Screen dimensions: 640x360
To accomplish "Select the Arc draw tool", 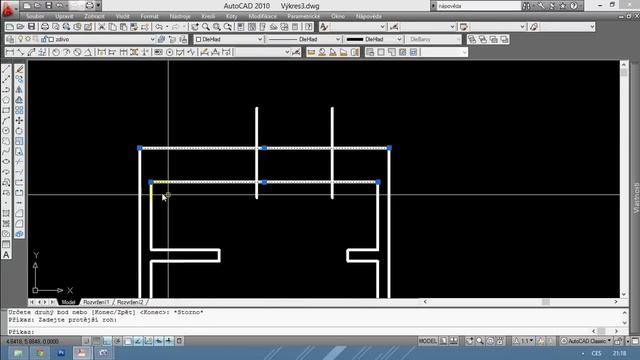I will coord(6,120).
